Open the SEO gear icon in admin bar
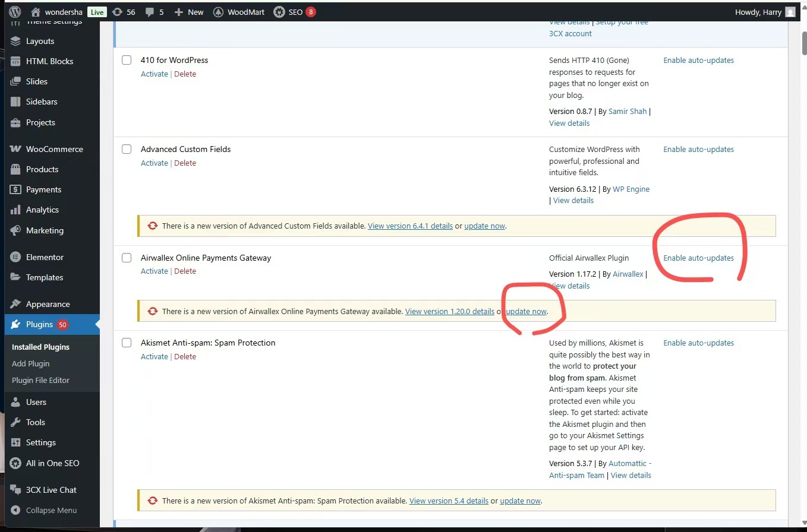 click(279, 12)
